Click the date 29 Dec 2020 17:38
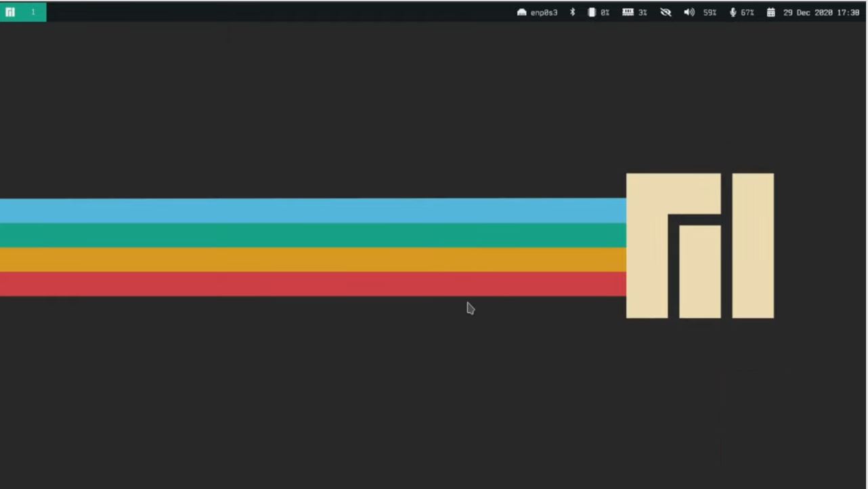Image resolution: width=868 pixels, height=489 pixels. point(821,12)
